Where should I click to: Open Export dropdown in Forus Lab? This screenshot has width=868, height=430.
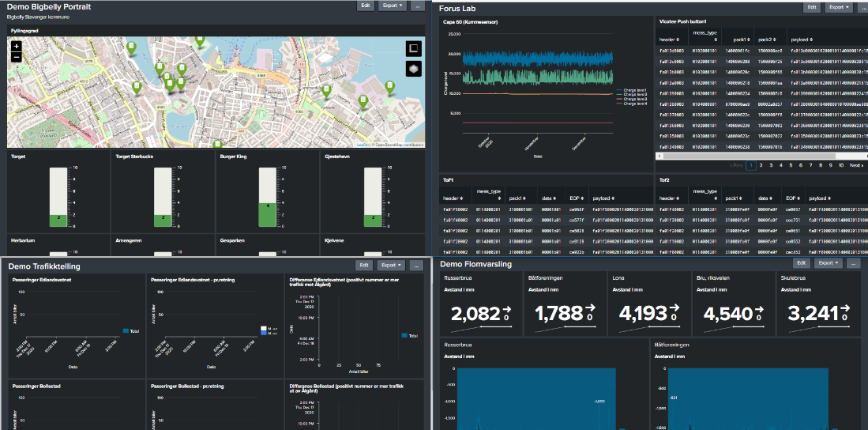click(x=837, y=7)
